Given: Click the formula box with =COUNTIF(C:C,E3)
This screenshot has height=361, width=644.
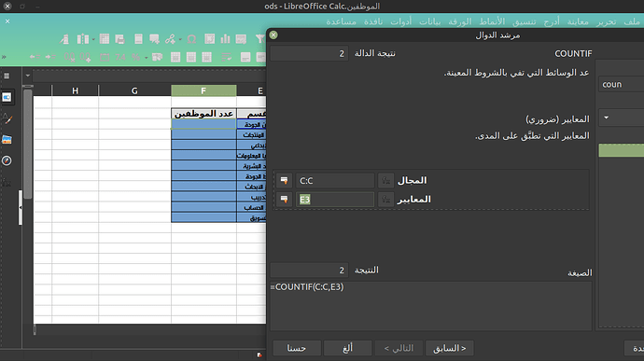Looking at the screenshot, I should pyautogui.click(x=430, y=306).
